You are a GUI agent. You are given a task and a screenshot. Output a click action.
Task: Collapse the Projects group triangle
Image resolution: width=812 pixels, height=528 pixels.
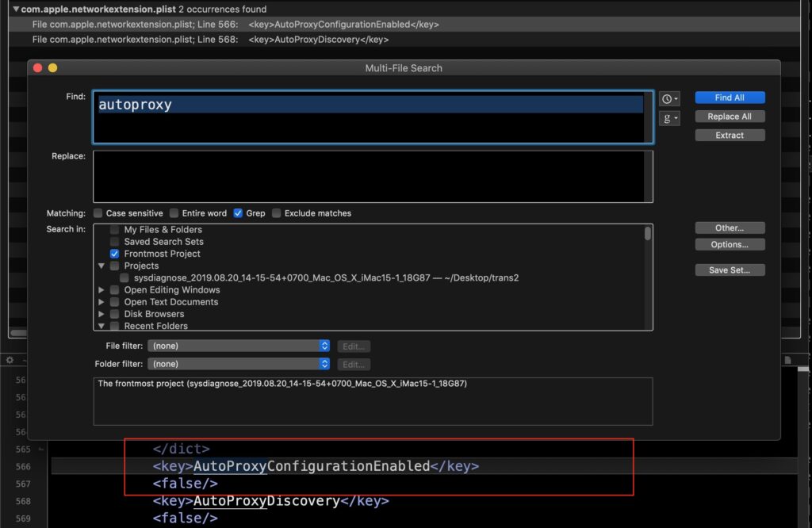pyautogui.click(x=101, y=266)
